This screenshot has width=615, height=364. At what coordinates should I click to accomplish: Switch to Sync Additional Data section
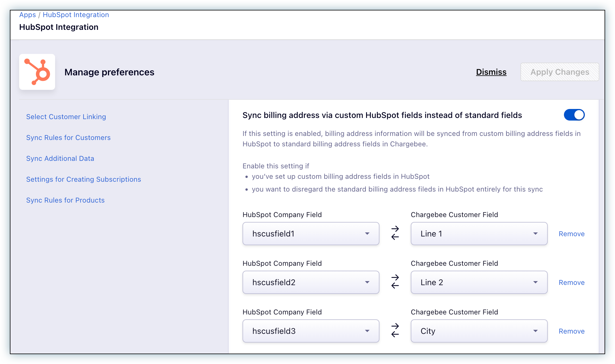coord(60,159)
